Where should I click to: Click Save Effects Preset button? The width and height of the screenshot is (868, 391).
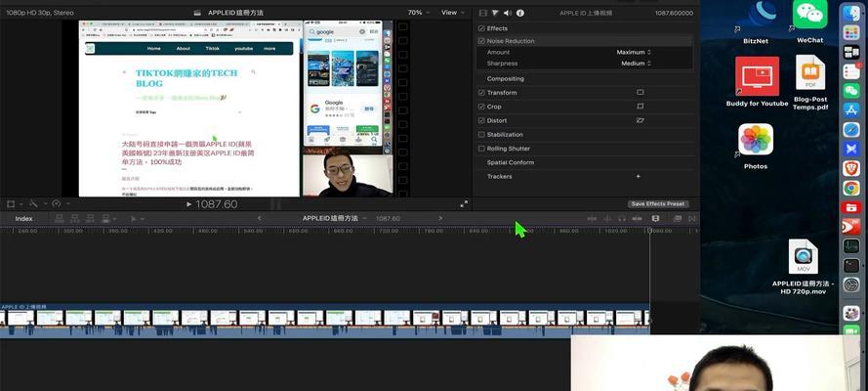pos(658,203)
